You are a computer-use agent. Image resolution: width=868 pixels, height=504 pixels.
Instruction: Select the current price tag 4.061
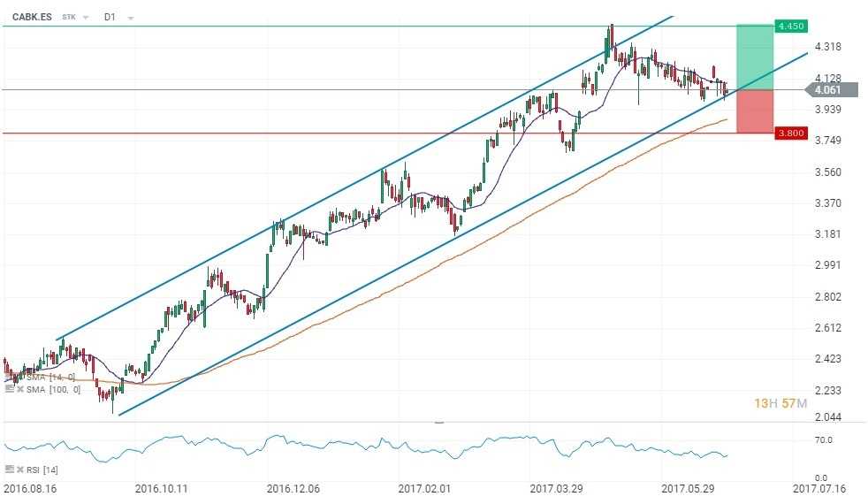point(832,89)
